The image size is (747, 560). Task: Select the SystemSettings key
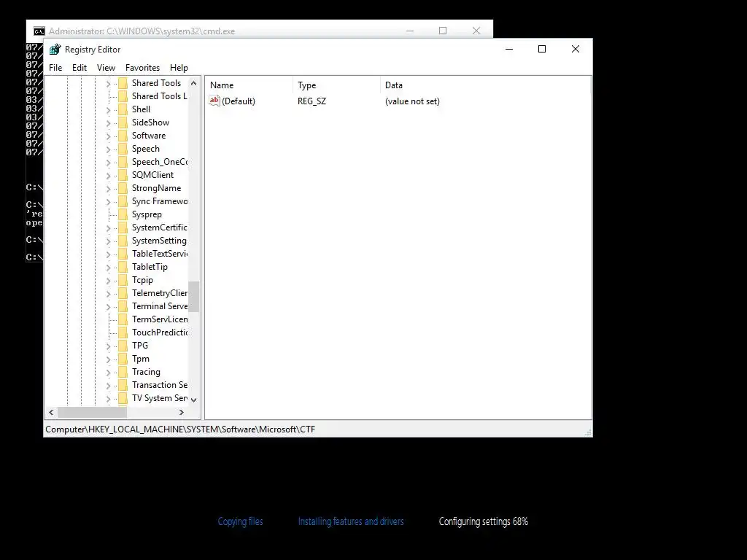click(x=160, y=241)
